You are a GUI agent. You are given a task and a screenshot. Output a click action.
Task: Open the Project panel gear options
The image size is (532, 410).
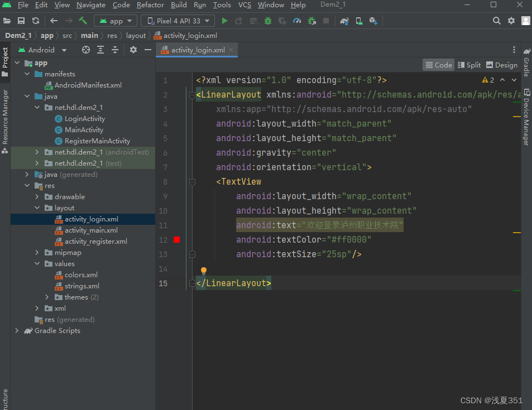133,50
